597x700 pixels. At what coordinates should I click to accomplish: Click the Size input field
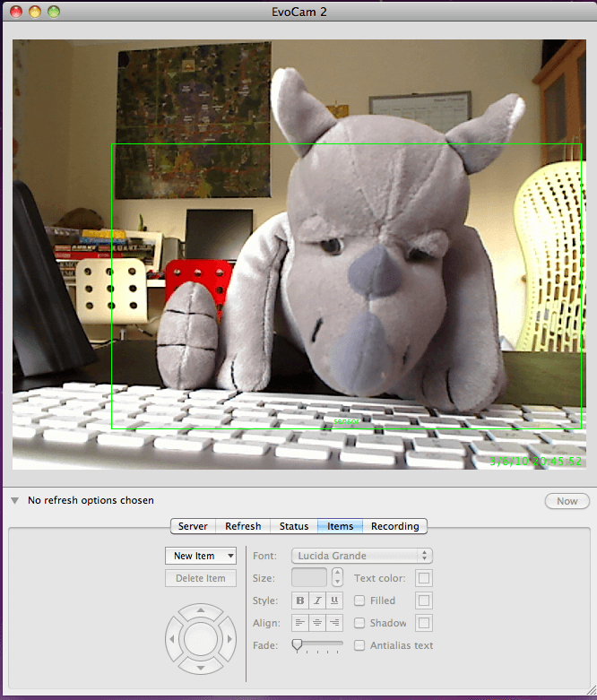pyautogui.click(x=310, y=578)
